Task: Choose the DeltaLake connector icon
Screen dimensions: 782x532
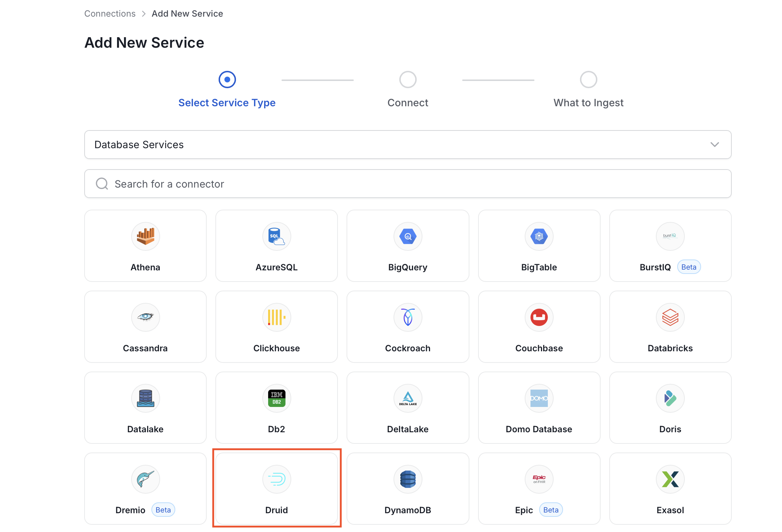Action: (408, 398)
